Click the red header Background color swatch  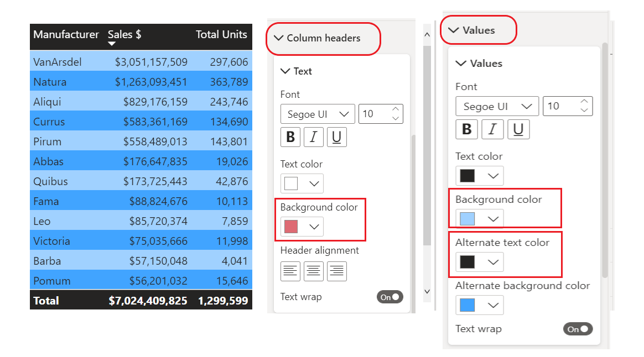(x=291, y=227)
